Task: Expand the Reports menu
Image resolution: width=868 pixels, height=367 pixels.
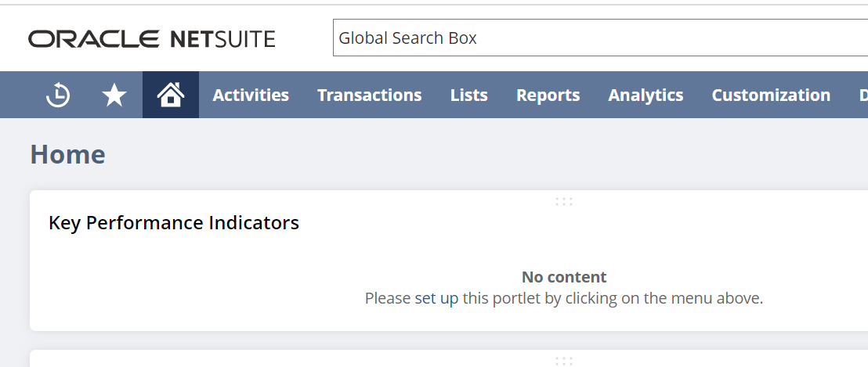Action: pos(548,95)
